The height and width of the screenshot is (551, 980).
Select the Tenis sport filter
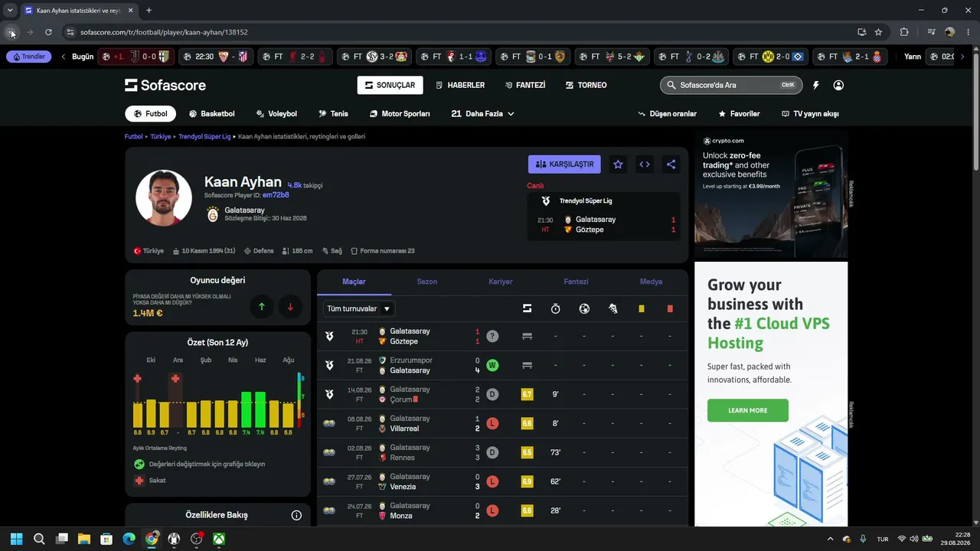point(333,114)
